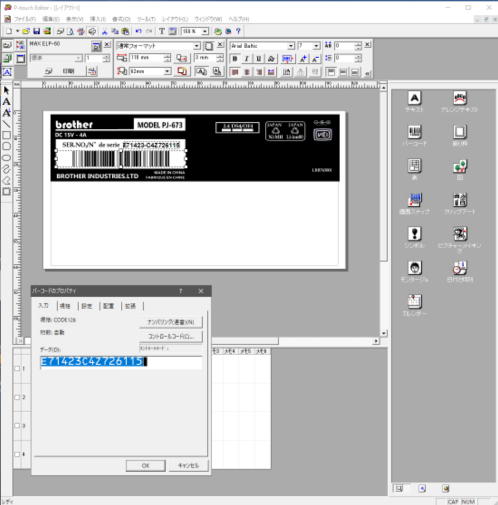The width and height of the screenshot is (498, 505).
Task: Click the Control Code button in dialog
Action: pyautogui.click(x=171, y=337)
